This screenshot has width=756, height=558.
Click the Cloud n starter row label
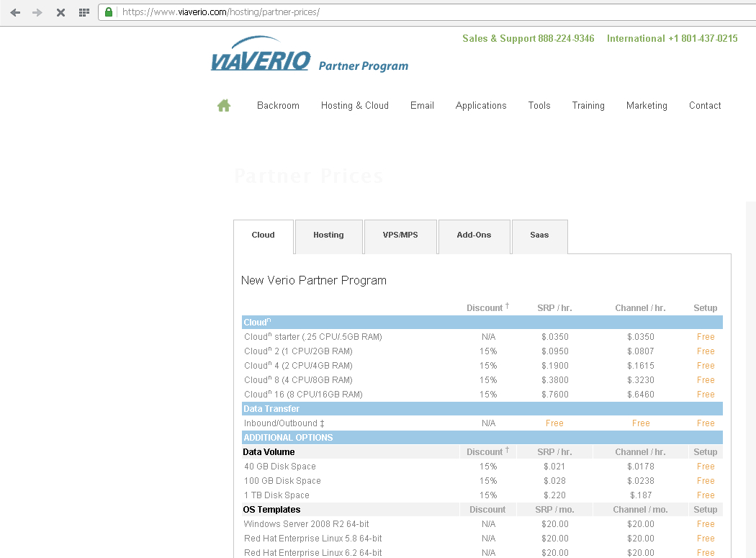[313, 337]
